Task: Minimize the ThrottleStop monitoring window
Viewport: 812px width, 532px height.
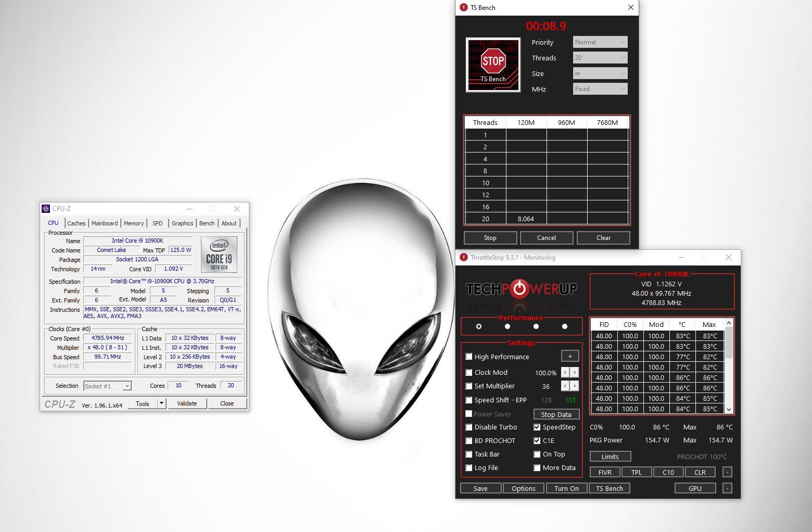Action: coord(681,257)
